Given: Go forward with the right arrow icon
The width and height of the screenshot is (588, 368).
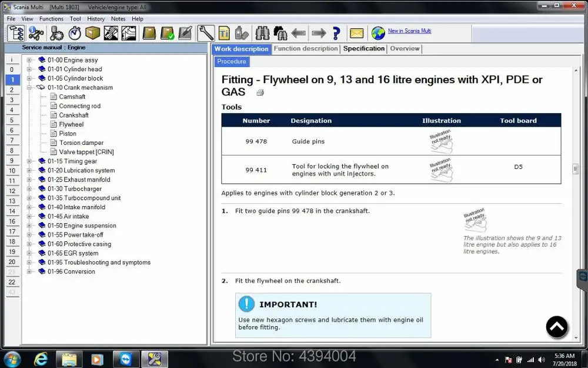Looking at the screenshot, I should pos(319,34).
